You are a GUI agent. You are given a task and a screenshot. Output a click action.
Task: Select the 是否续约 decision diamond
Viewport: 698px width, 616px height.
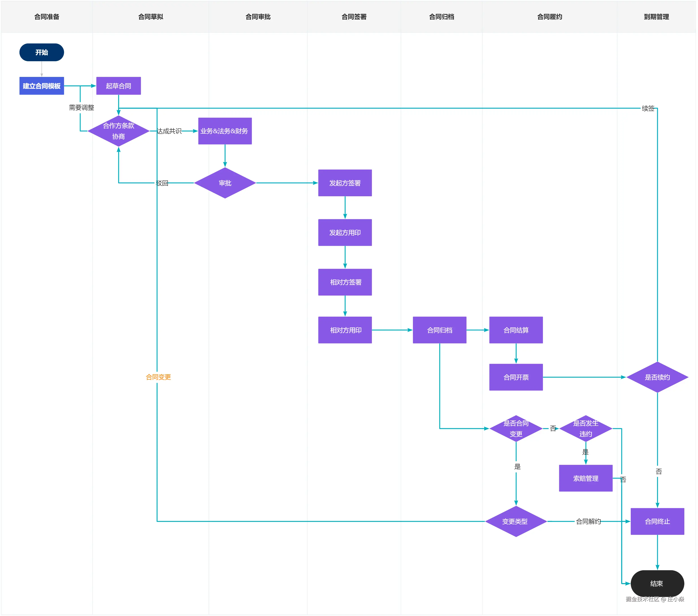point(657,377)
